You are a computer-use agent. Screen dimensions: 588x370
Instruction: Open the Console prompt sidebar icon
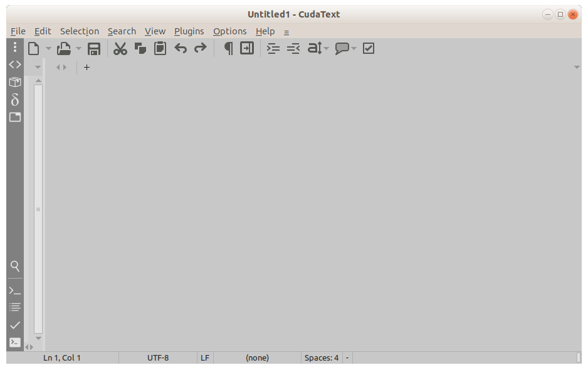[x=15, y=290]
